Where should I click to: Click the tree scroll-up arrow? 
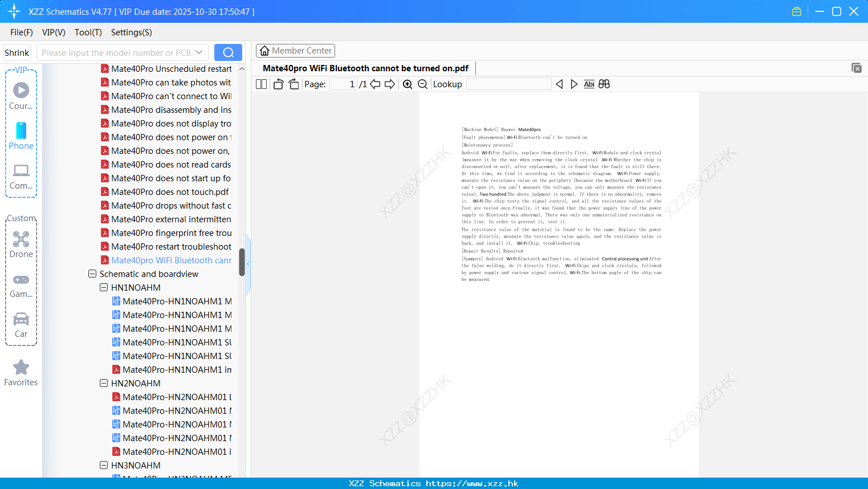[242, 69]
